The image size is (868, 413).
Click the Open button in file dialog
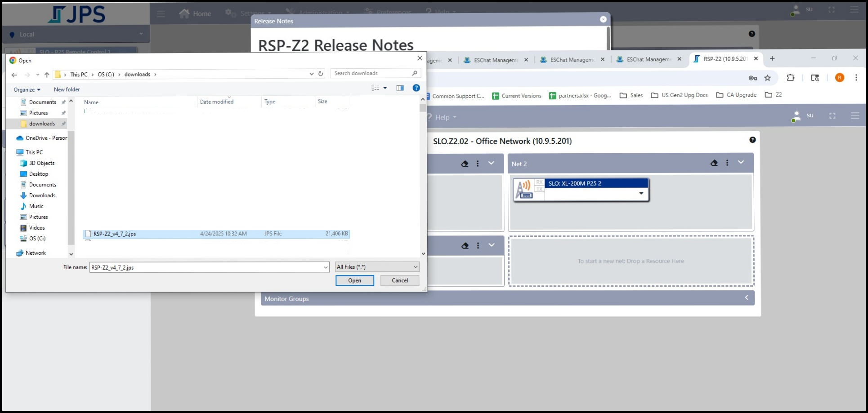354,280
